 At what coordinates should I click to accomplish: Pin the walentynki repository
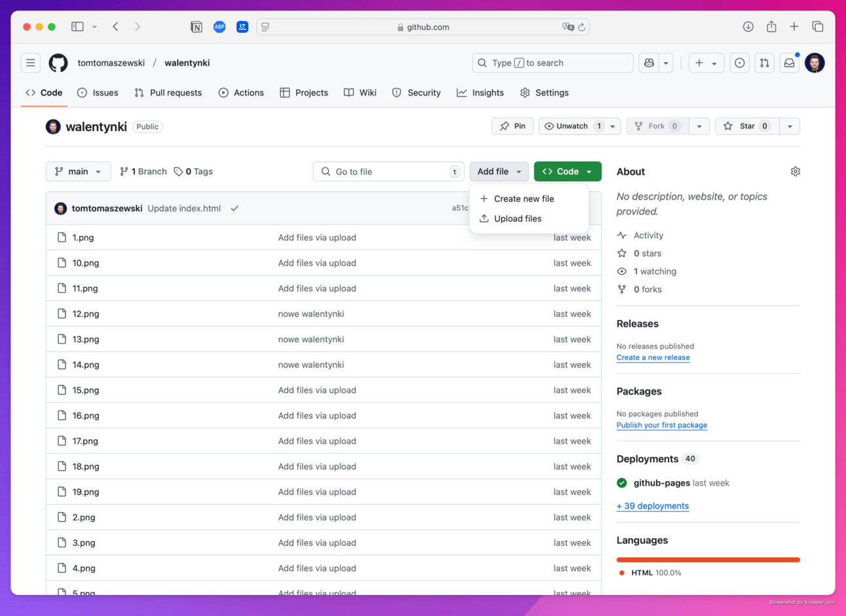click(512, 126)
